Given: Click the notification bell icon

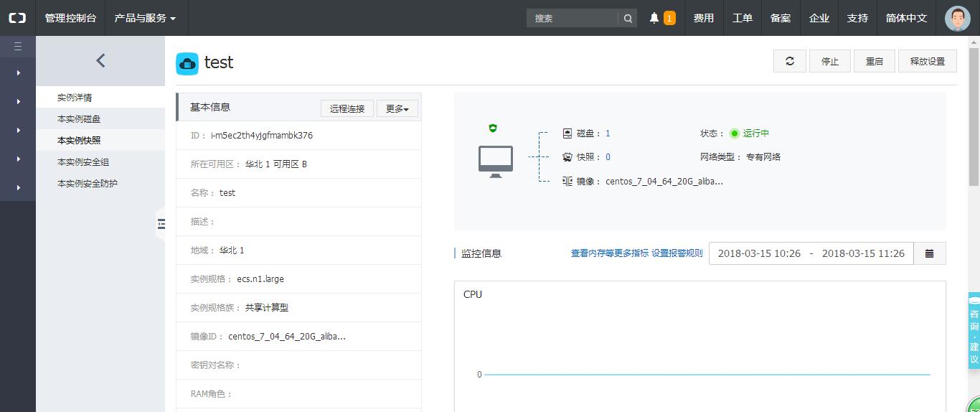Looking at the screenshot, I should pyautogui.click(x=654, y=18).
